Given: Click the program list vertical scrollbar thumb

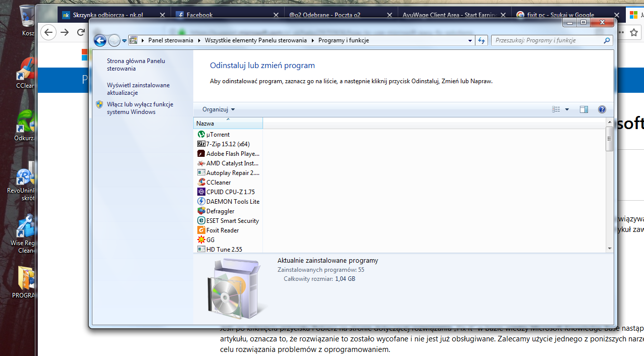Looking at the screenshot, I should [610, 139].
